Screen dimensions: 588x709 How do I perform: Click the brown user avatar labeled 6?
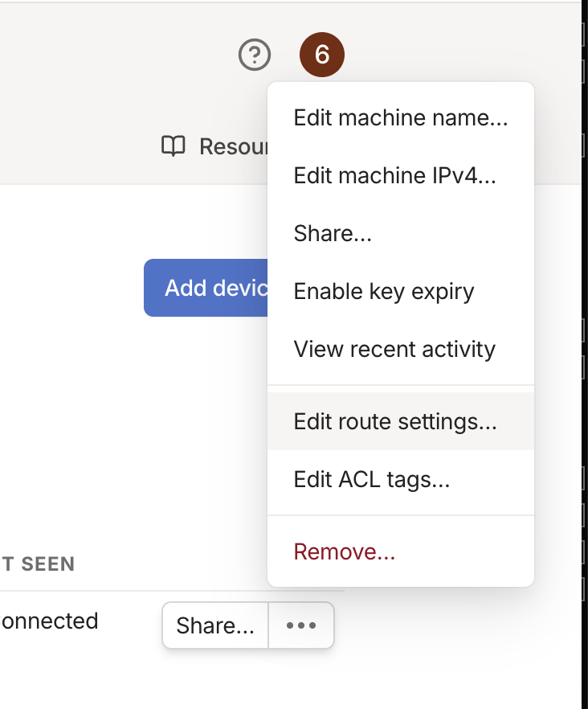(x=321, y=55)
